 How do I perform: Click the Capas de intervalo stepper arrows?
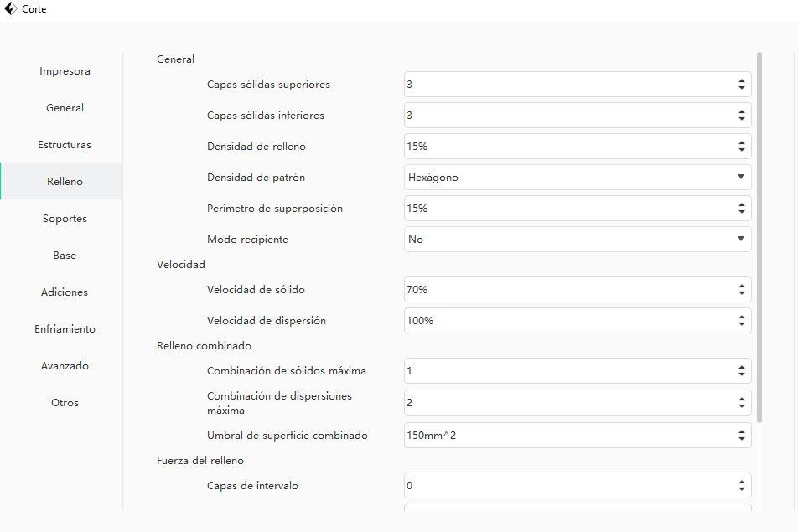point(741,486)
